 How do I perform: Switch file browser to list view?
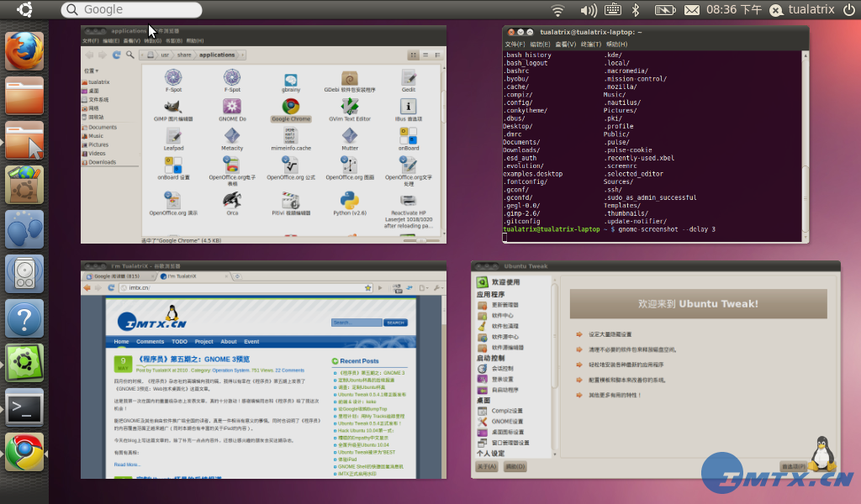tap(424, 55)
